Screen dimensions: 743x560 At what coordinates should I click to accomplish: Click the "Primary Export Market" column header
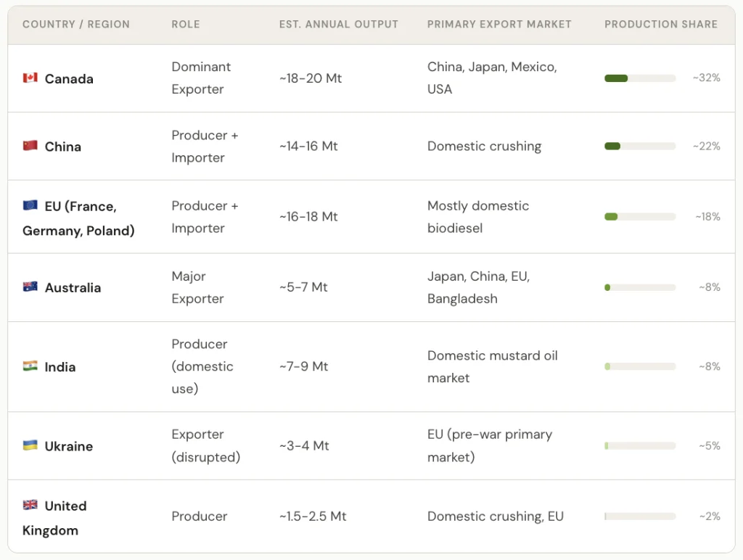click(x=499, y=24)
